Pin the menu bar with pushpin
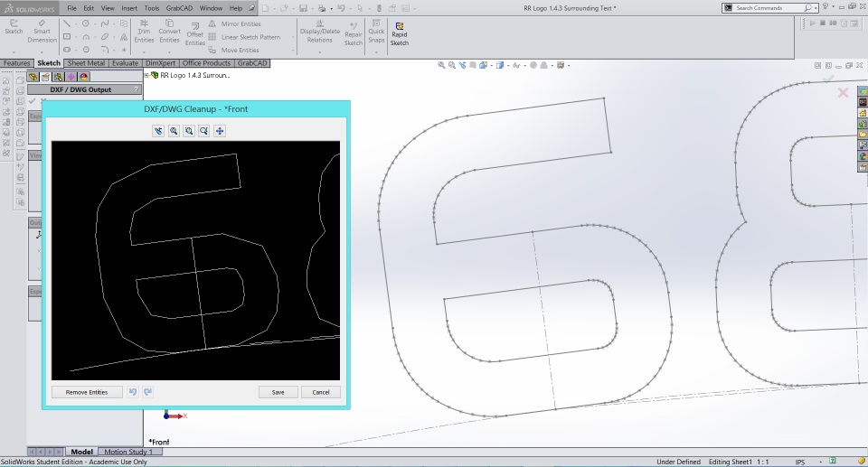The height and width of the screenshot is (467, 868). coord(252,8)
